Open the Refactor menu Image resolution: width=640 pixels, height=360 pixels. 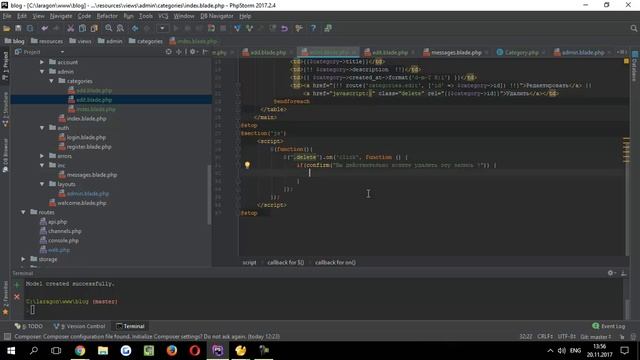point(107,16)
